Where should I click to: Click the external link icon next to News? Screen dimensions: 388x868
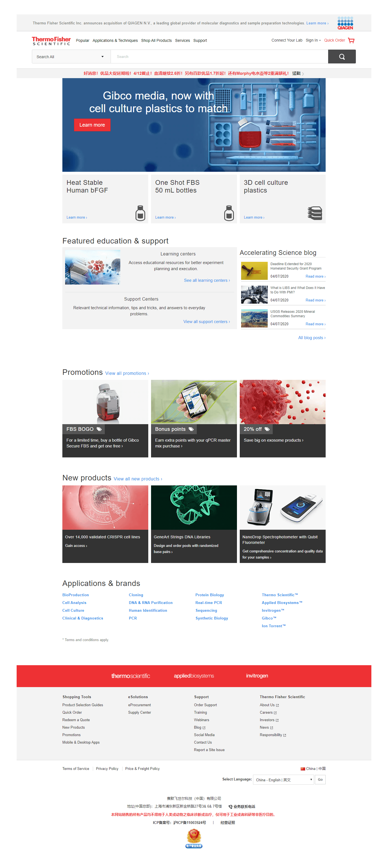pyautogui.click(x=272, y=728)
